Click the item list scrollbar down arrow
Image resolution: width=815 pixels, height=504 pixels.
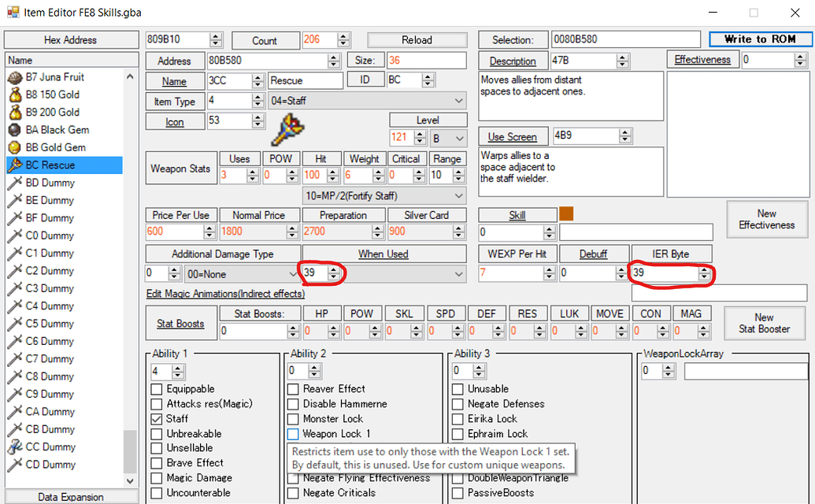click(130, 480)
